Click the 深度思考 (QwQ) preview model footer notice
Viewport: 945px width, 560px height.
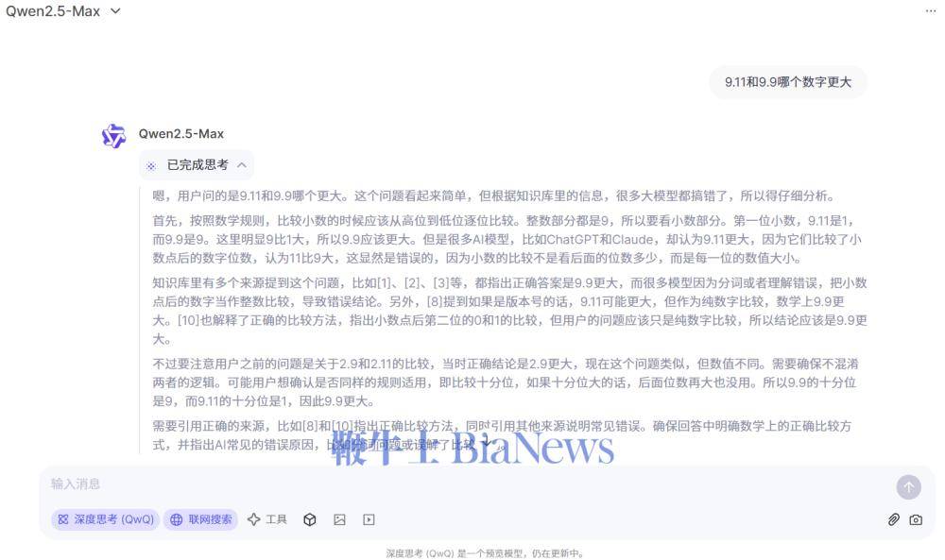(484, 552)
